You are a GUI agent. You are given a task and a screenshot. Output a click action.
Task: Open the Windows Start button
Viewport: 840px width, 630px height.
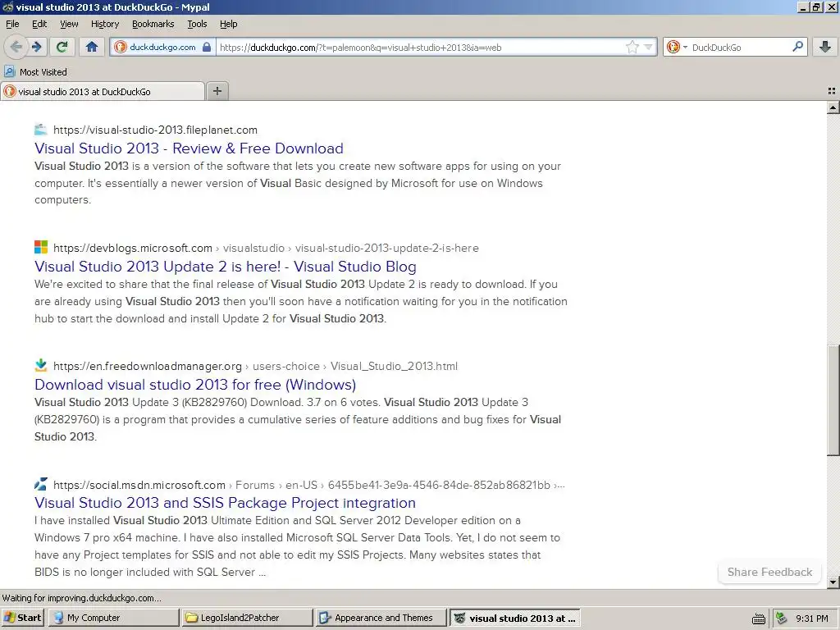[x=22, y=618]
